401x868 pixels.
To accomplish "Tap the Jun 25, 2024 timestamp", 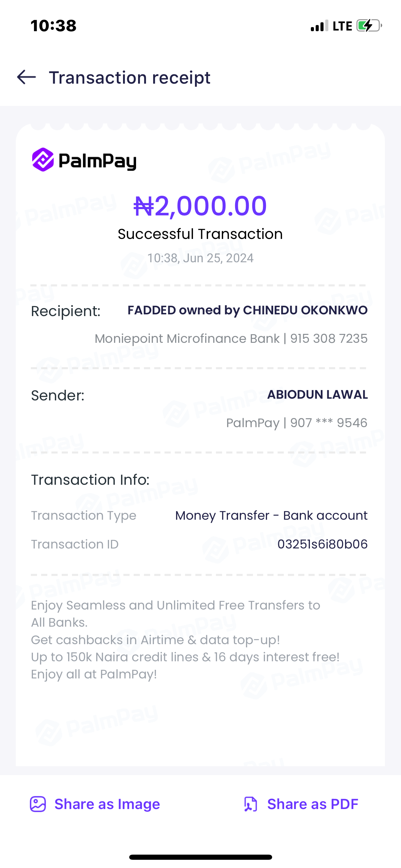I will [200, 258].
